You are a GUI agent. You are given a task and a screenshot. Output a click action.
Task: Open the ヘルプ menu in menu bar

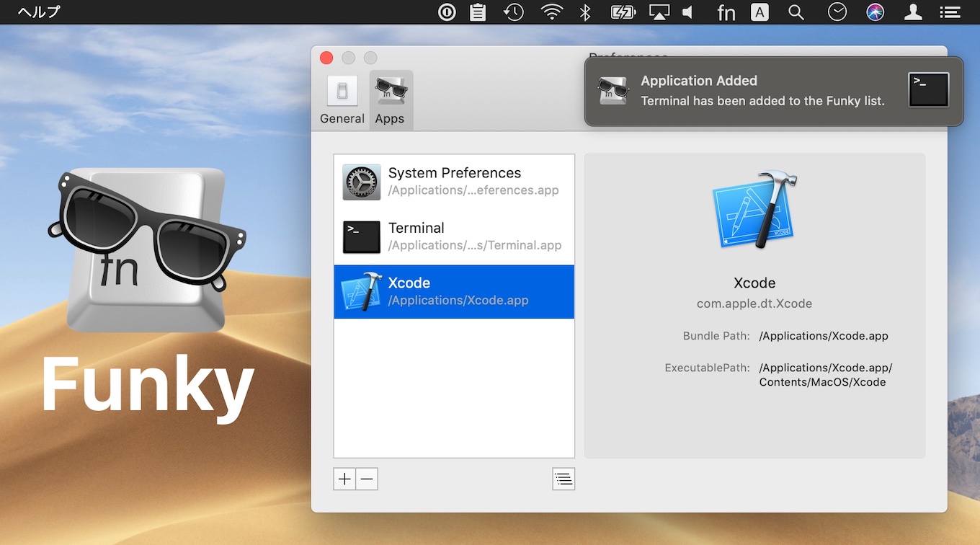click(39, 12)
